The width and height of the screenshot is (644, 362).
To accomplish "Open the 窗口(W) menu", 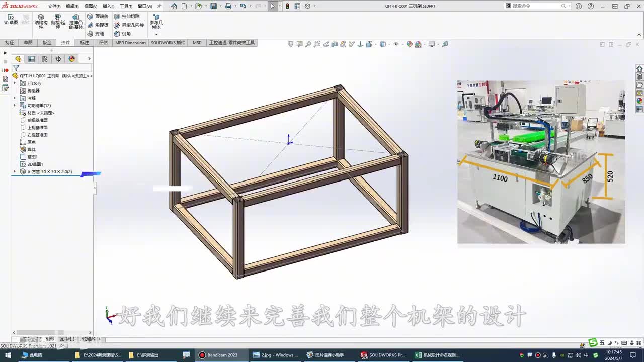I will 145,6.
